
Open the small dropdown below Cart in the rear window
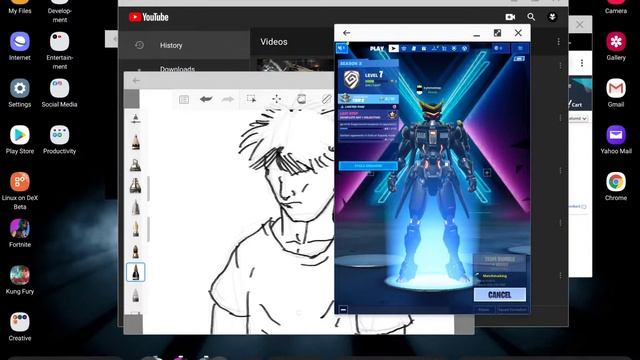(x=578, y=118)
